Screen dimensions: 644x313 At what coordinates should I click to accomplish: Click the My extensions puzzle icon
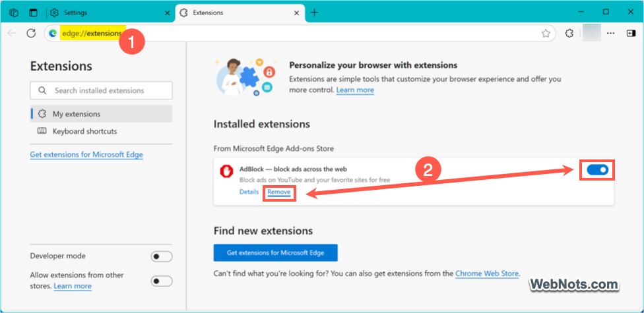pos(42,114)
